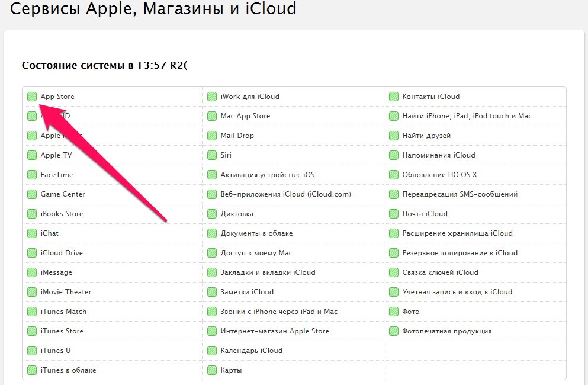Click the Mac App Store status icon
The width and height of the screenshot is (588, 385).
(212, 116)
